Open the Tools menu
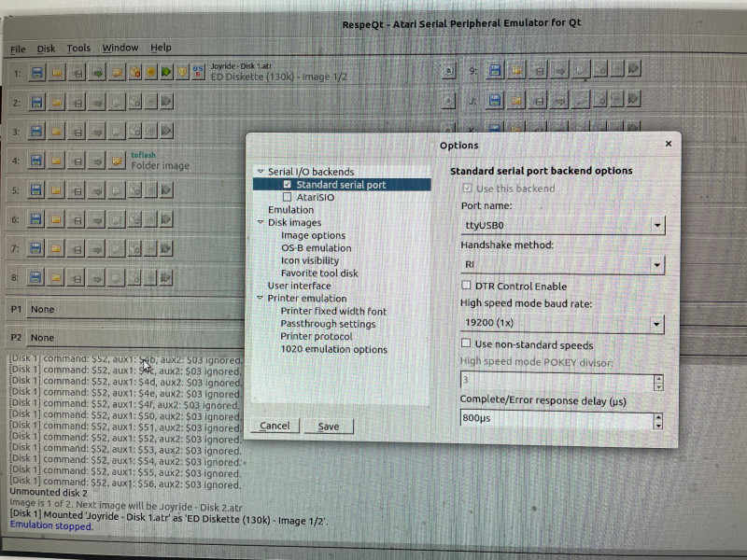This screenshot has width=747, height=560. point(78,48)
